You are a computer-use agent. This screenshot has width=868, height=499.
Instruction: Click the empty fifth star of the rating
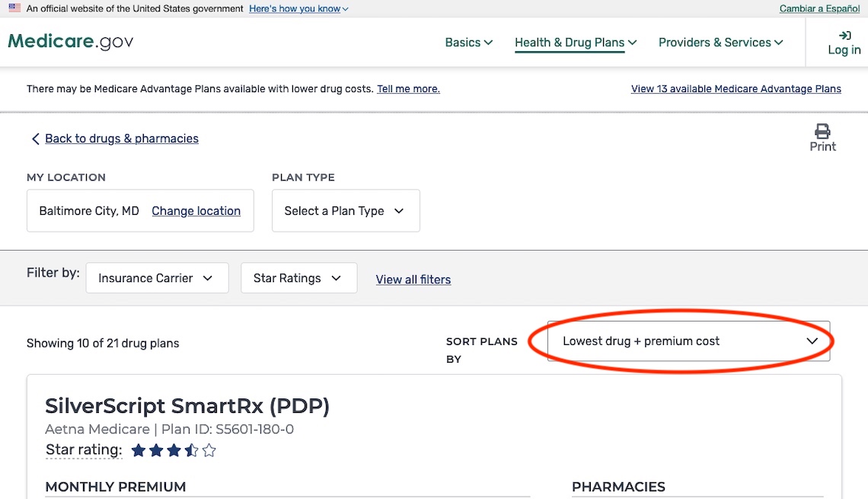click(x=209, y=450)
